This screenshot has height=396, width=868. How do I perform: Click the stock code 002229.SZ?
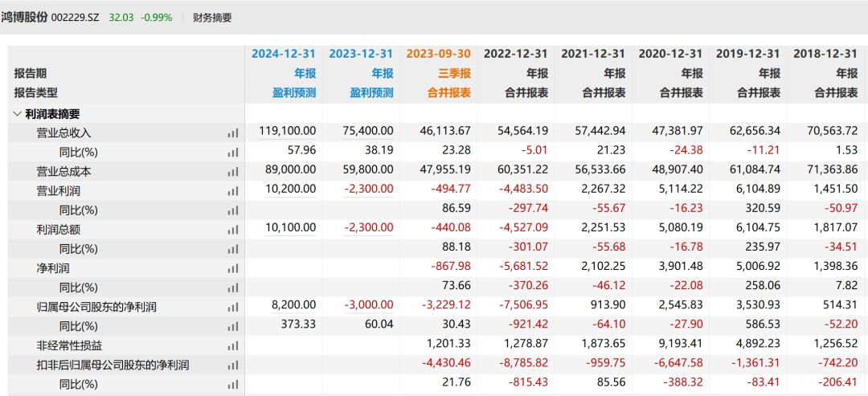coord(76,17)
